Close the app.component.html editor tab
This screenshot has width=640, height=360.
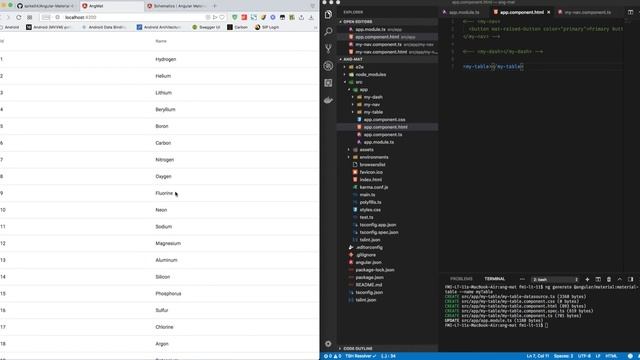pos(549,12)
